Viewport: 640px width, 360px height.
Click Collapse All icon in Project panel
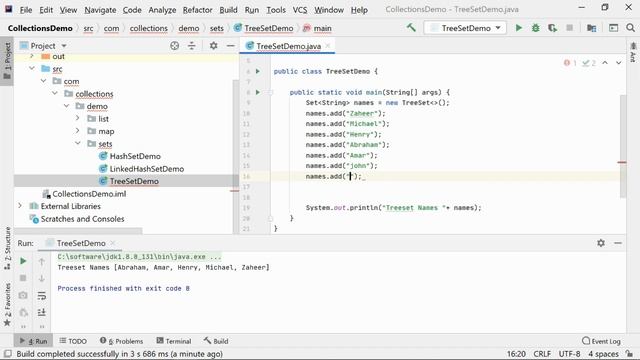click(x=191, y=46)
